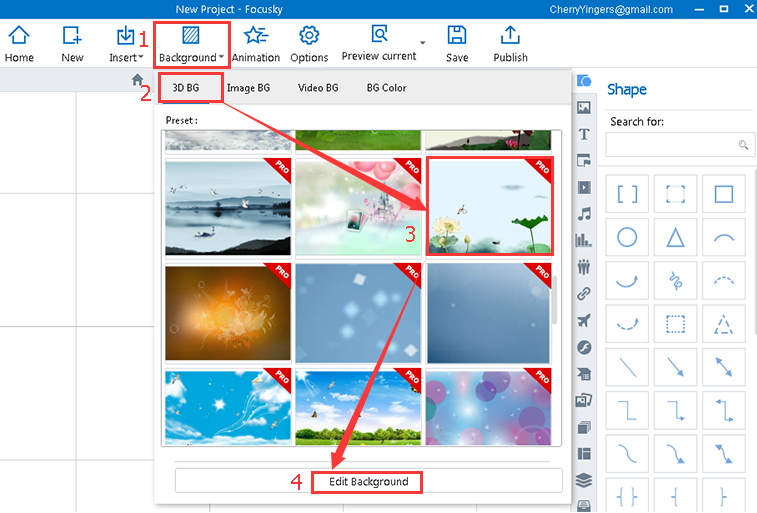Screen dimensions: 757x513
Task: Insert the plain elbow connector shape
Action: 627,410
